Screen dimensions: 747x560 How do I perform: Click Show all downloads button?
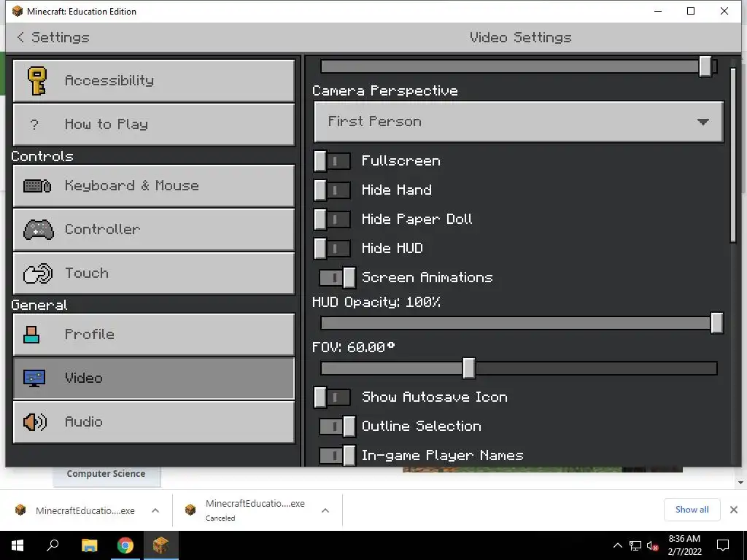pos(692,510)
